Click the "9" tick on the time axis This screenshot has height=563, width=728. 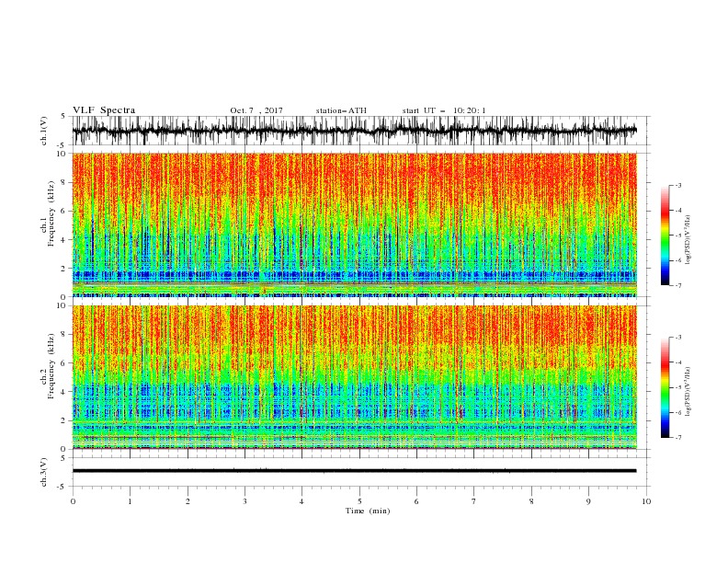coord(588,501)
